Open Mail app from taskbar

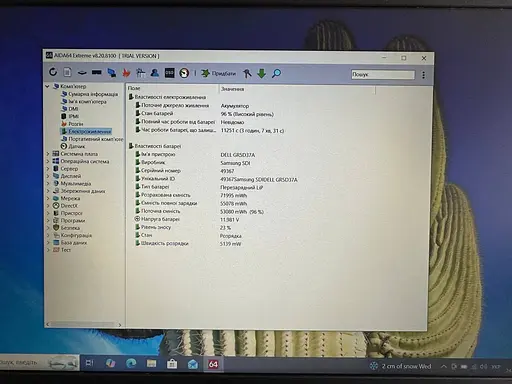[193, 364]
